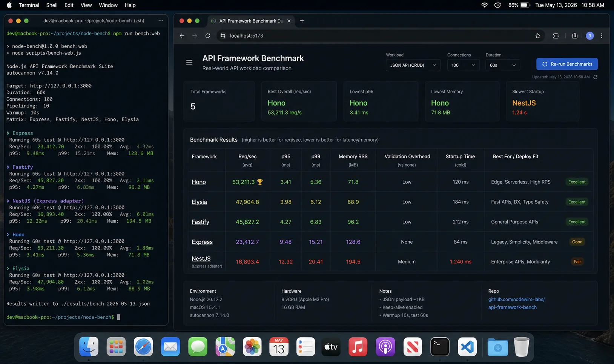Open the Edit menu
This screenshot has height=364, width=614.
(x=69, y=5)
